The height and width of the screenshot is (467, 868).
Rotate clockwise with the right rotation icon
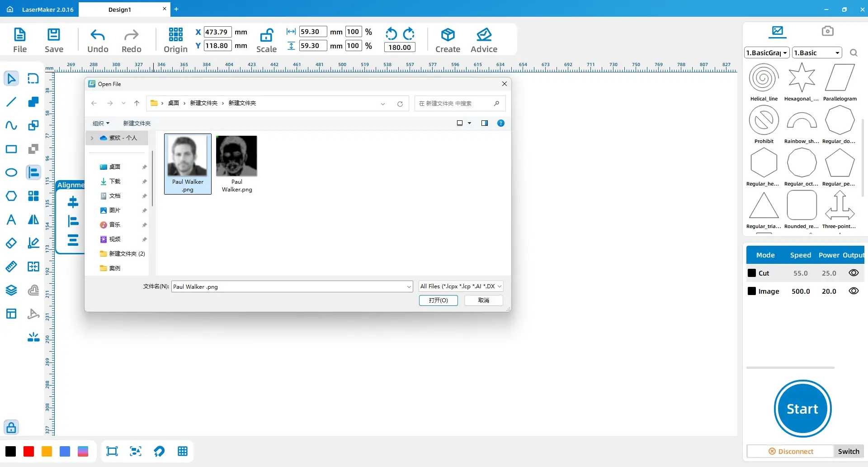tap(409, 34)
